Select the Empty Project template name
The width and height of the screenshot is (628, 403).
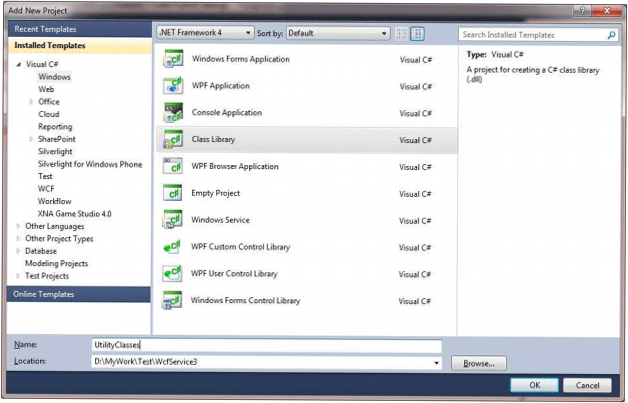215,193
